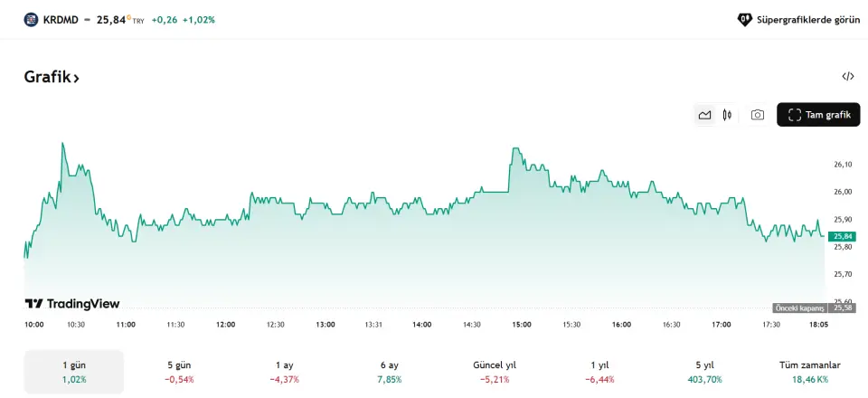Select the Güncel yıl range

(495, 372)
